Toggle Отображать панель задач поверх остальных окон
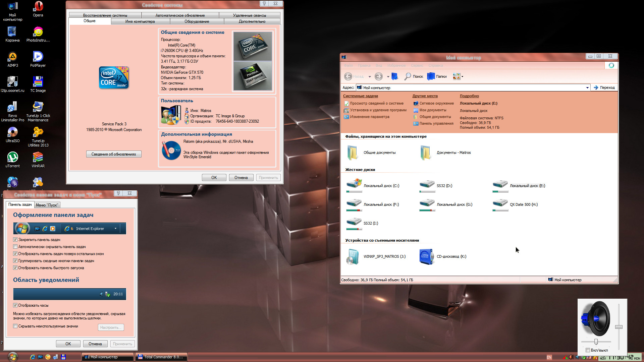The width and height of the screenshot is (644, 362). tap(15, 254)
